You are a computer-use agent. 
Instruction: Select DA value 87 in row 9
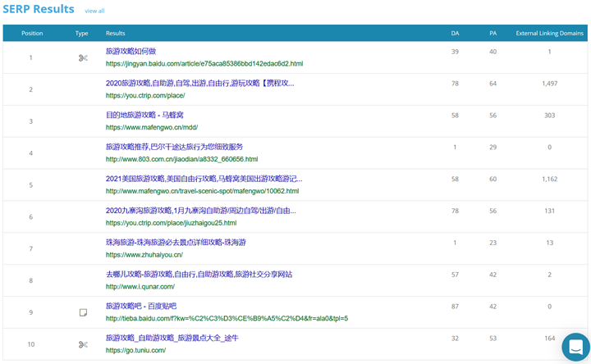coord(455,307)
